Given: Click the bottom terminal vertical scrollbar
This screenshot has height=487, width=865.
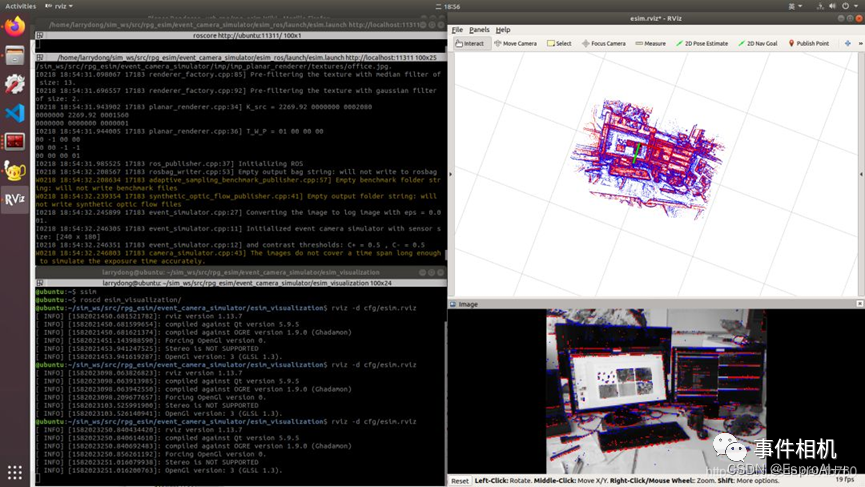Looking at the screenshot, I should [445, 386].
